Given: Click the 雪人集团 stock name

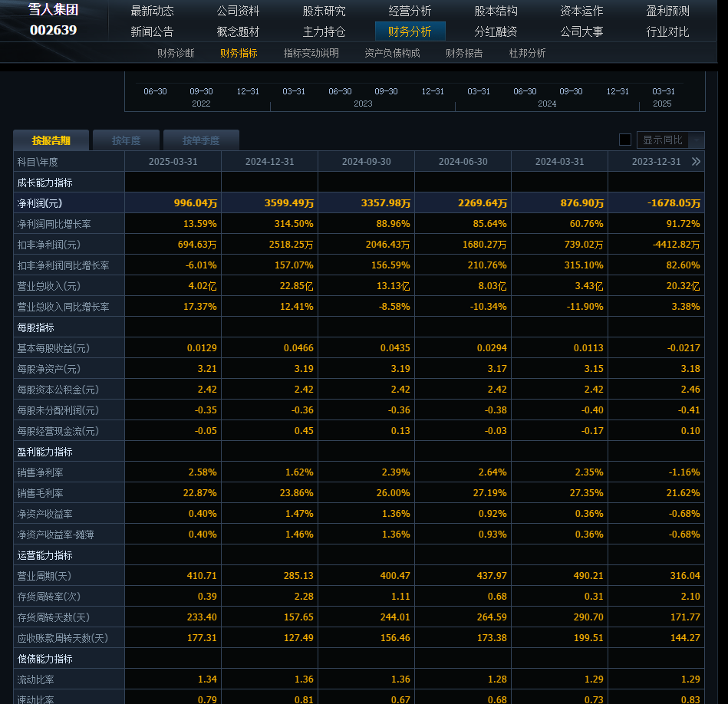Looking at the screenshot, I should coord(53,10).
